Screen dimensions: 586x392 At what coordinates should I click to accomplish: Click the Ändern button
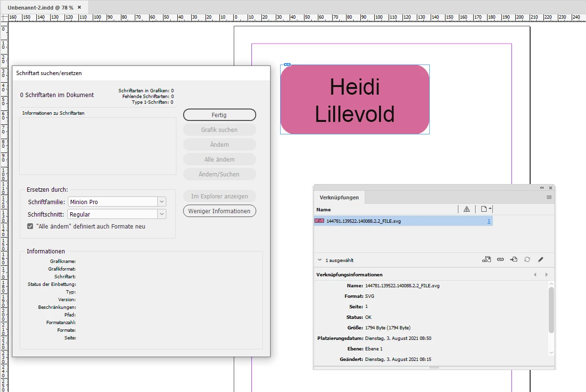coord(219,144)
